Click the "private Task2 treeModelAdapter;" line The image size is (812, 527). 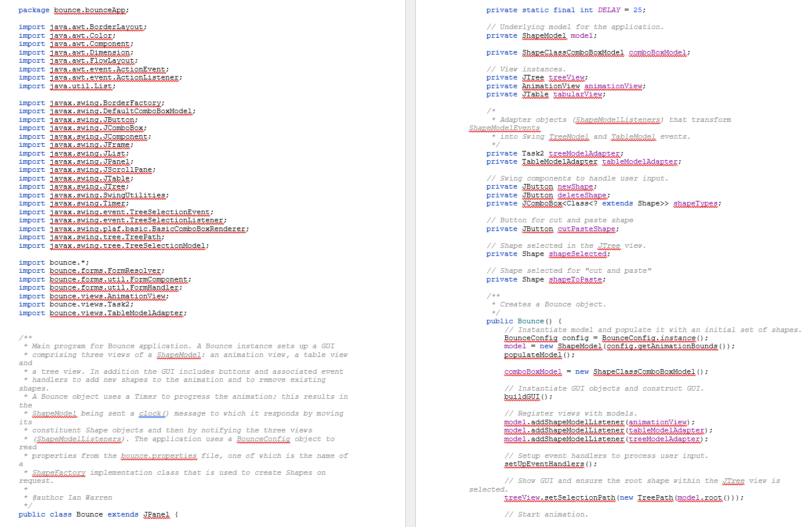(x=555, y=153)
